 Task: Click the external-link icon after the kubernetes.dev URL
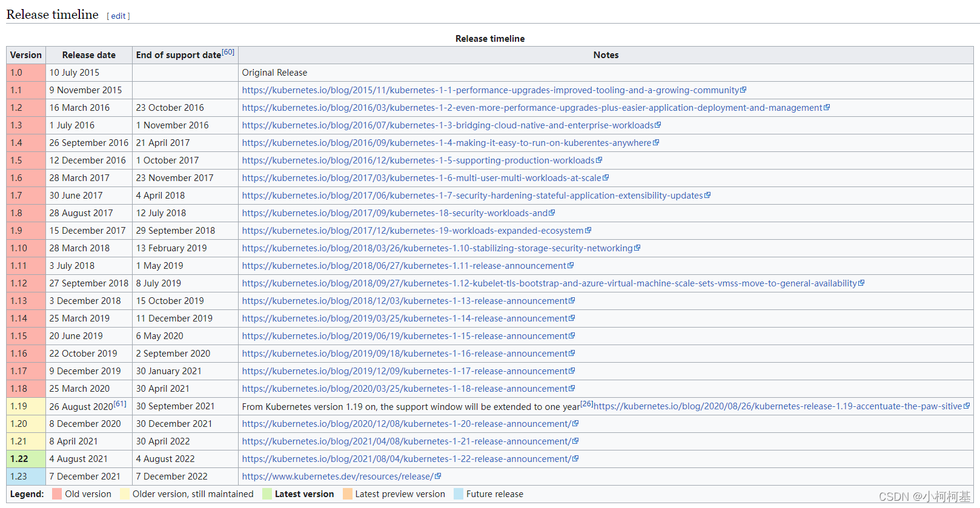(x=438, y=477)
